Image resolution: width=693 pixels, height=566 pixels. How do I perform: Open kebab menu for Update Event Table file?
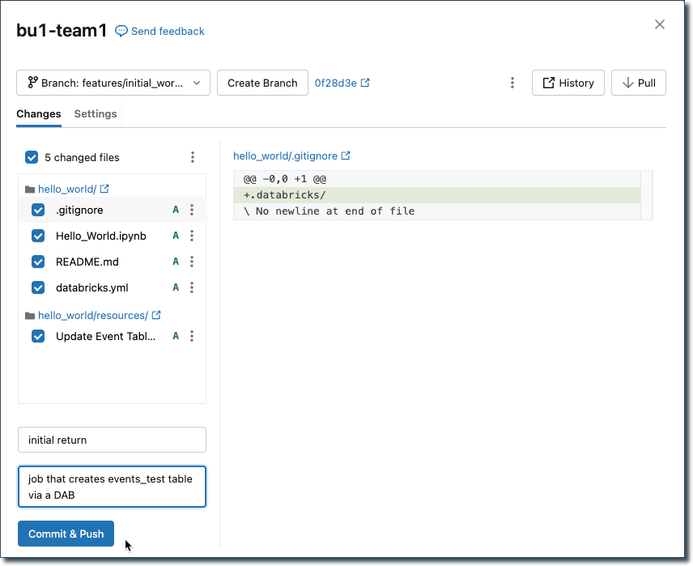click(x=192, y=337)
